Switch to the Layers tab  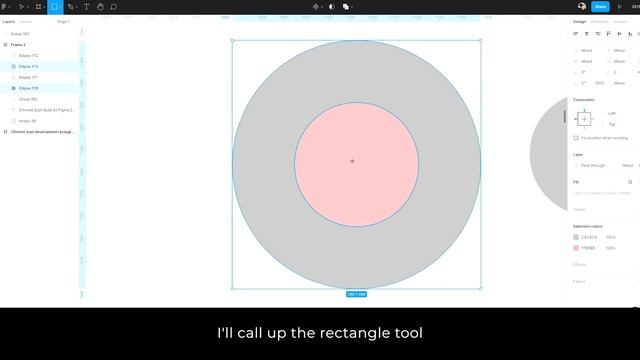[9, 22]
